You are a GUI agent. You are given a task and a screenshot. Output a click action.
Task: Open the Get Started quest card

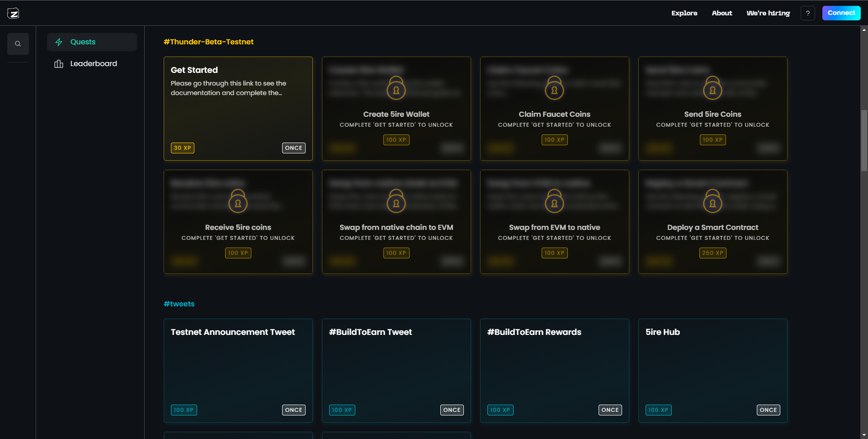pyautogui.click(x=238, y=109)
